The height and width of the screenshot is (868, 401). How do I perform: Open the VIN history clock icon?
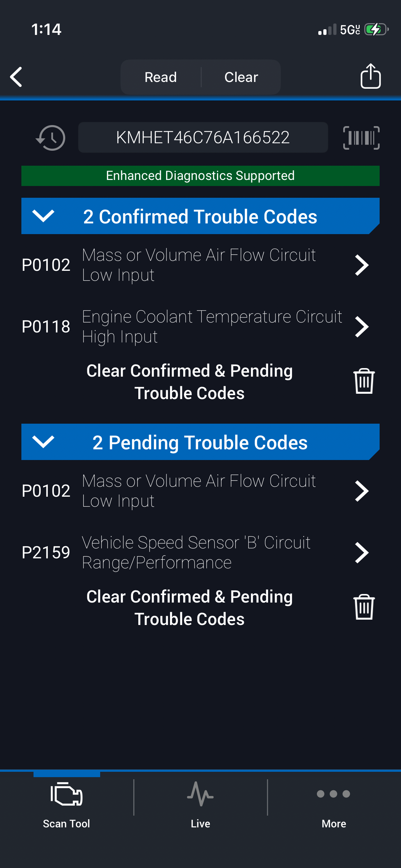[51, 138]
